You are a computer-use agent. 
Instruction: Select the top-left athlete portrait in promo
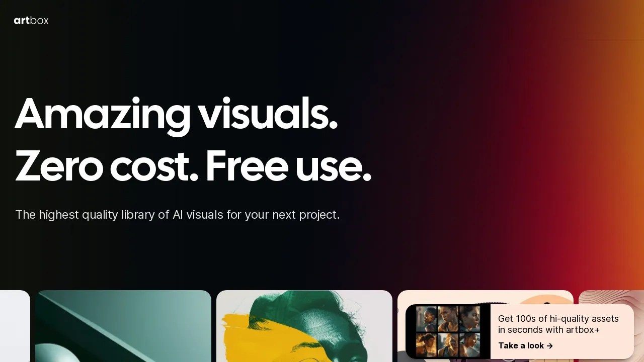click(x=426, y=319)
